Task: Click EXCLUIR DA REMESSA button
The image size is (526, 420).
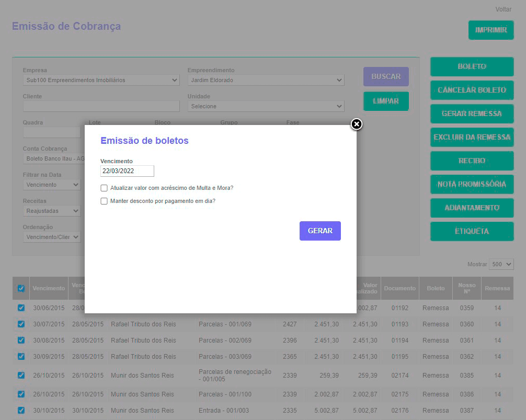Action: pos(472,137)
